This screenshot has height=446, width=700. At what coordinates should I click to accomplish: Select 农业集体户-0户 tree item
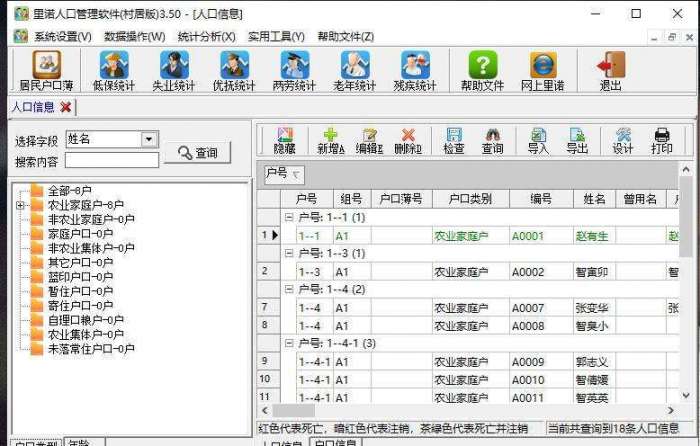86,334
